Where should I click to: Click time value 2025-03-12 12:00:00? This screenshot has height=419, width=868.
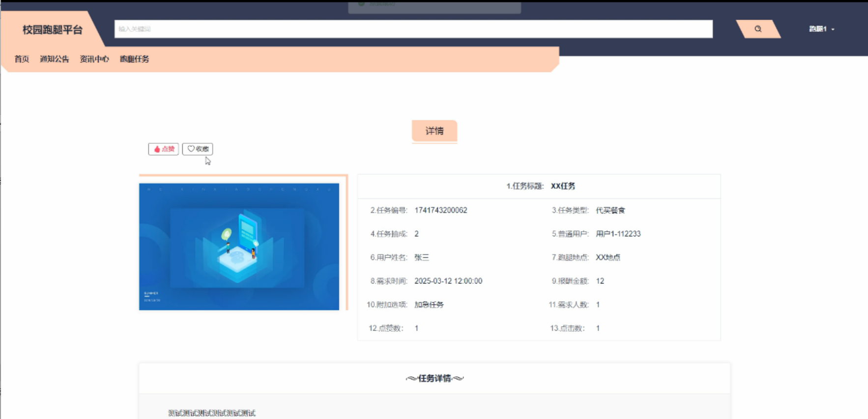click(x=448, y=281)
